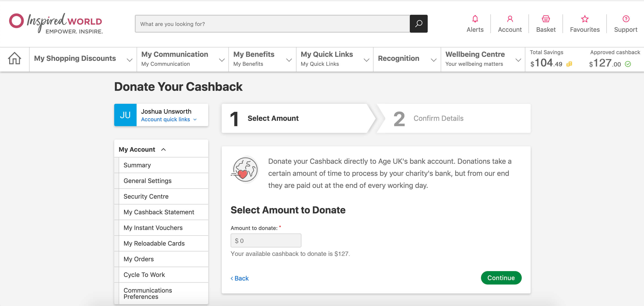Go to the Home house icon
Screen dimensions: 644x306
click(x=15, y=58)
